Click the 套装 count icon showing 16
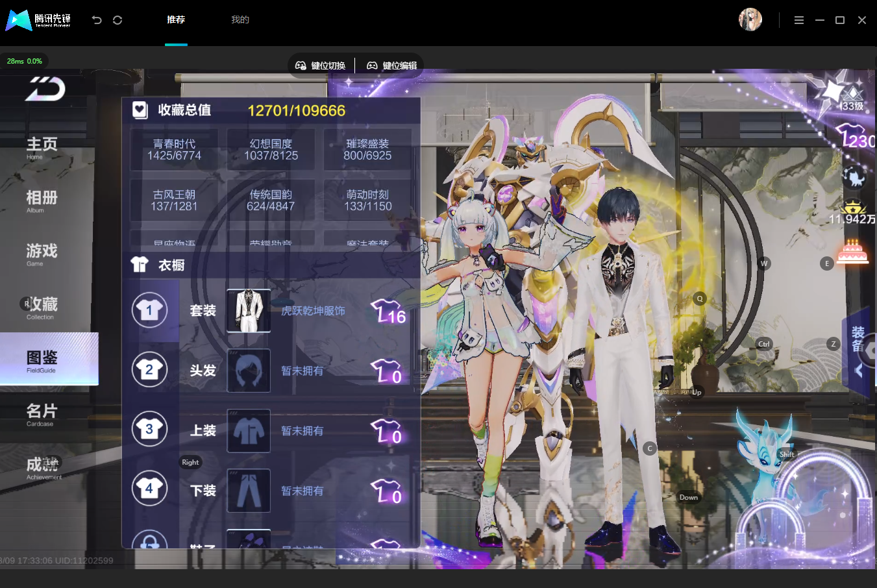The height and width of the screenshot is (588, 877). (x=388, y=312)
